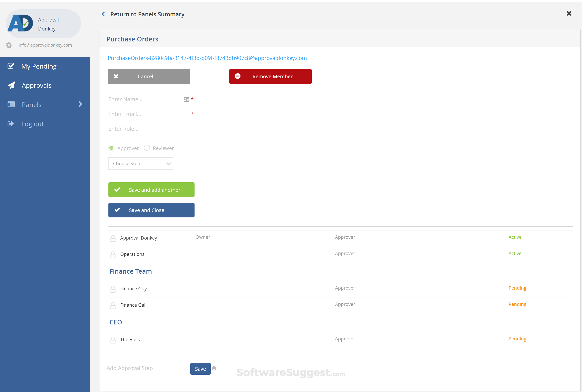Click the user avatar icon for The Boss
The height and width of the screenshot is (392, 582).
[x=113, y=340]
